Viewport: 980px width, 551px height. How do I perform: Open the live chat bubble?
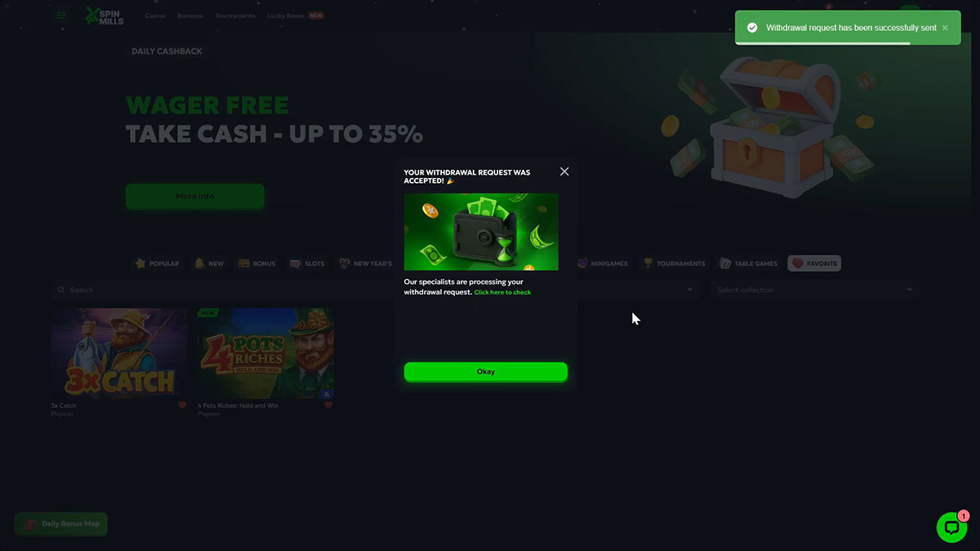point(951,527)
